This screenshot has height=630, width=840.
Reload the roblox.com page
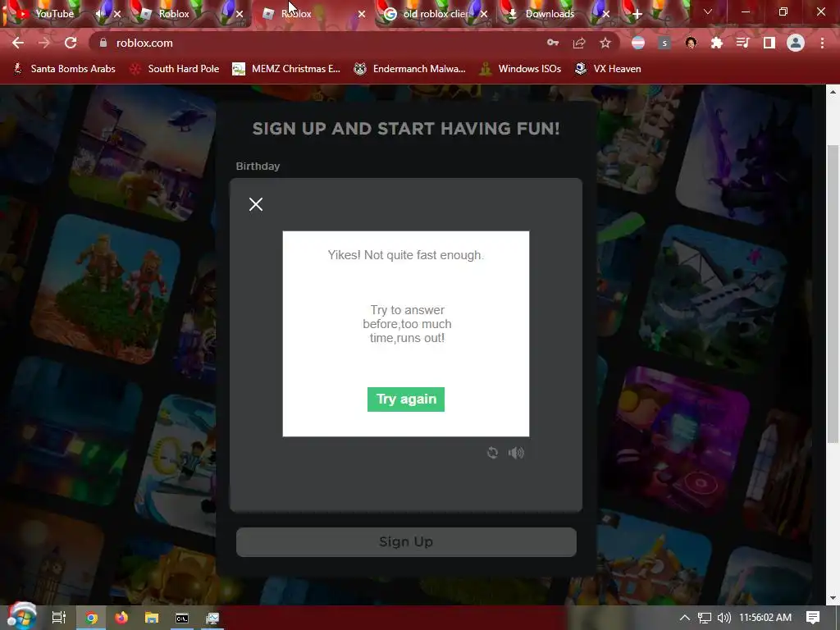[x=71, y=43]
